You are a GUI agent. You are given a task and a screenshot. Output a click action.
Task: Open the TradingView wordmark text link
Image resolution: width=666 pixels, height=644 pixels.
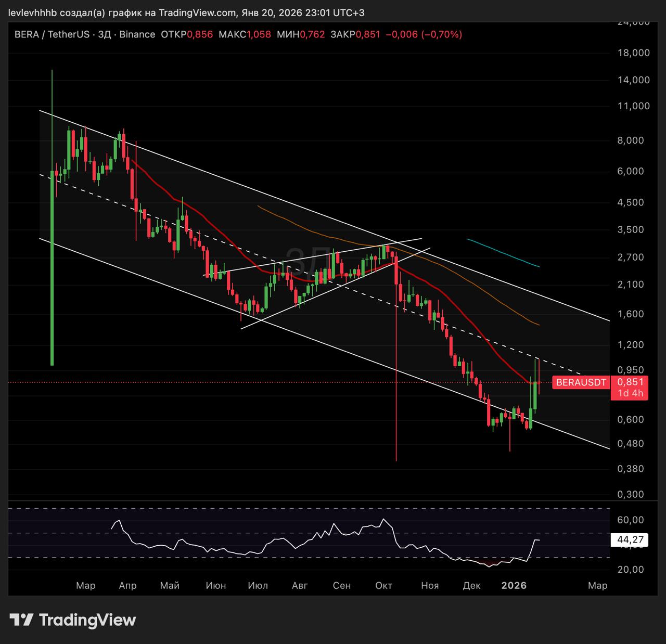(87, 620)
